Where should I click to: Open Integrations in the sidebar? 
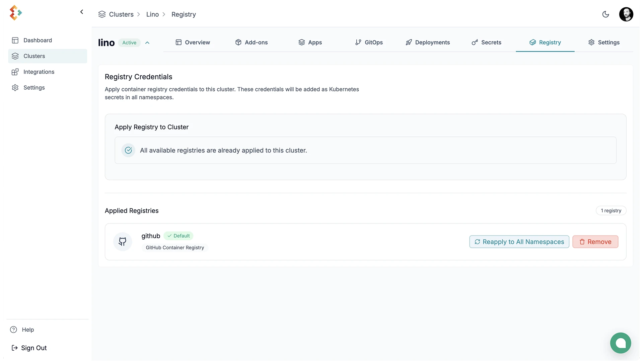tap(39, 72)
